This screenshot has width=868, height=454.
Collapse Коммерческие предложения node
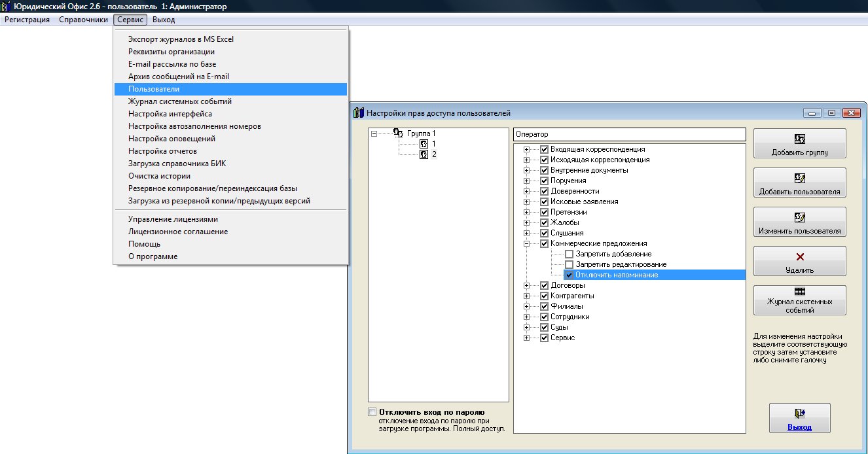click(526, 243)
